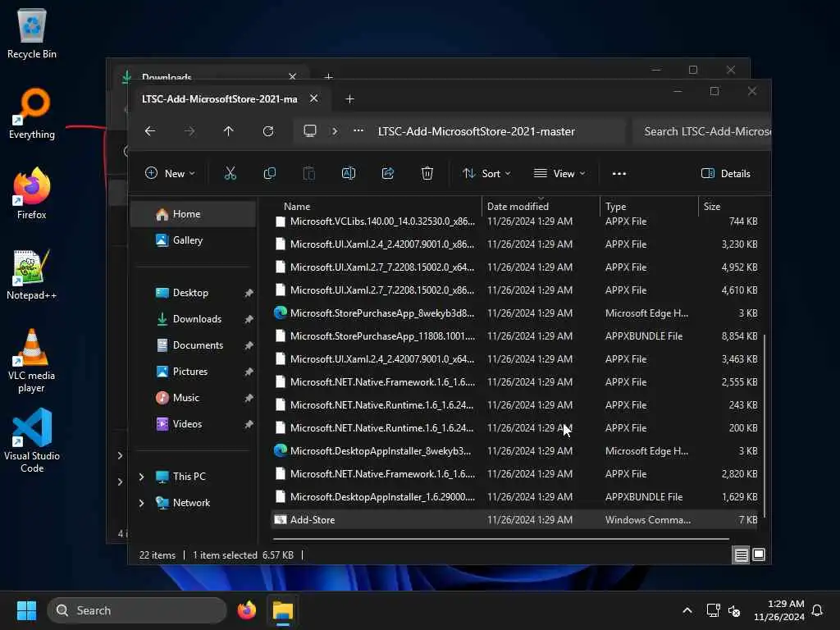Launch Firefox from the taskbar

(x=246, y=610)
